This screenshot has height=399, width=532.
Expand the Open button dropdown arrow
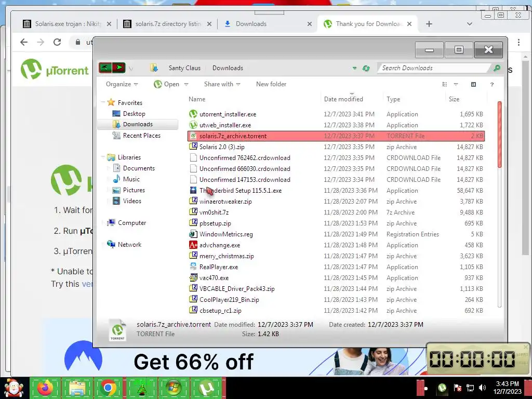[x=186, y=85]
